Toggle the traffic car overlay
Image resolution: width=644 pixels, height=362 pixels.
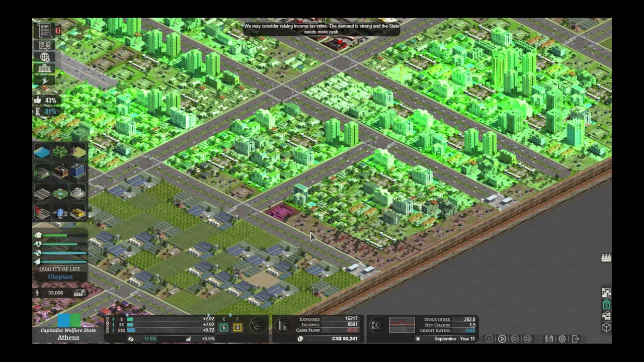(606, 316)
